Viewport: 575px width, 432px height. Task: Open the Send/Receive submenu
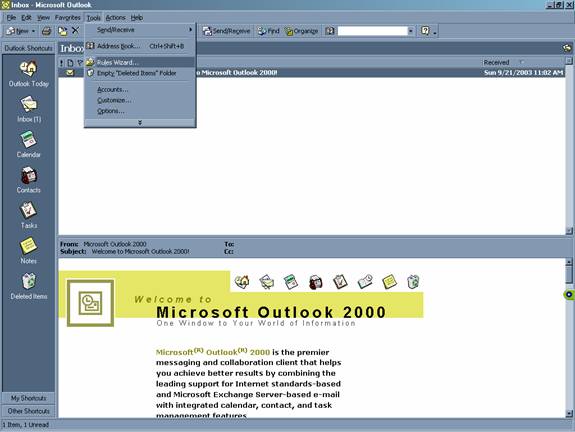point(140,30)
